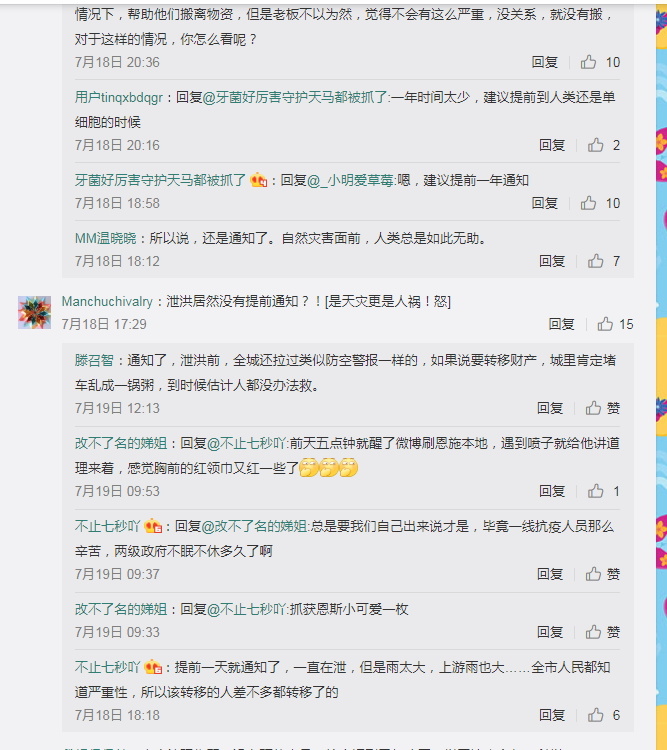Viewport: 667px width, 750px height.
Task: Reply to Manchuchivalry's comment
Action: 561,324
